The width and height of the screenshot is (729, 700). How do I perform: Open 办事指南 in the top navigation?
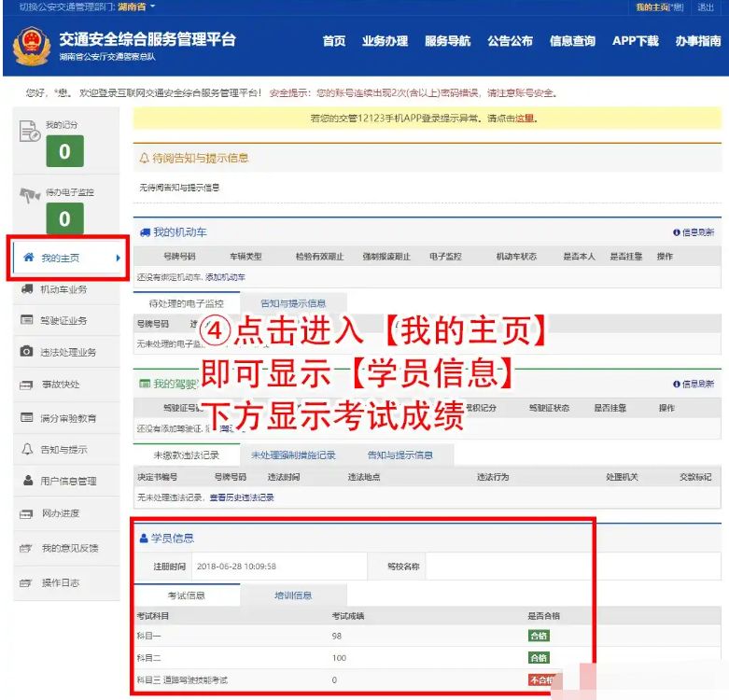click(698, 41)
